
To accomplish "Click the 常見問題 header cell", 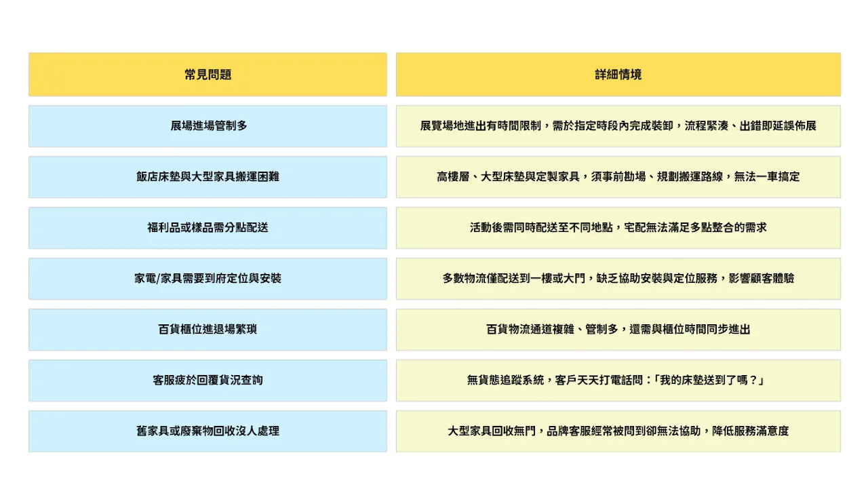I will point(208,75).
